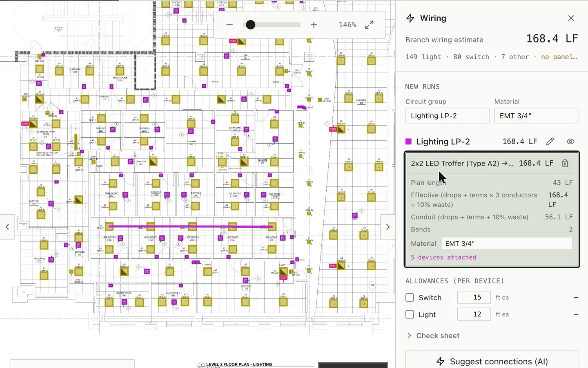Image resolution: width=588 pixels, height=368 pixels.
Task: Click Suggest connections (AI) button
Action: [492, 361]
